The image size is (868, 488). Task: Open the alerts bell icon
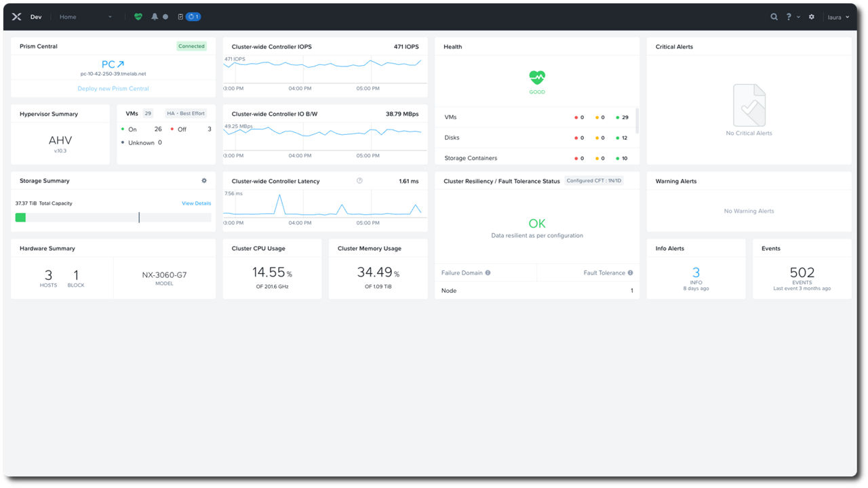click(x=155, y=17)
